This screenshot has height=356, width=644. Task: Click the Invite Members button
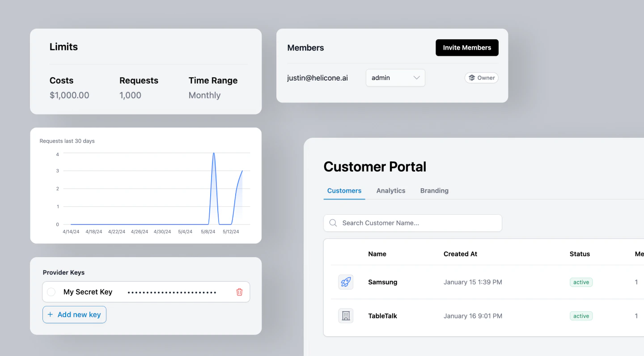[467, 47]
